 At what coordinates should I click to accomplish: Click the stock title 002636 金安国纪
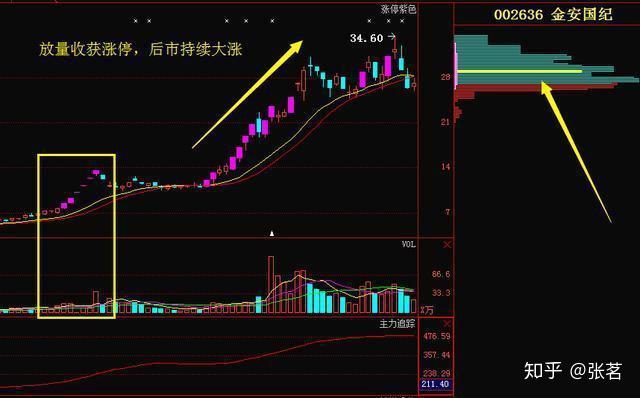553,15
